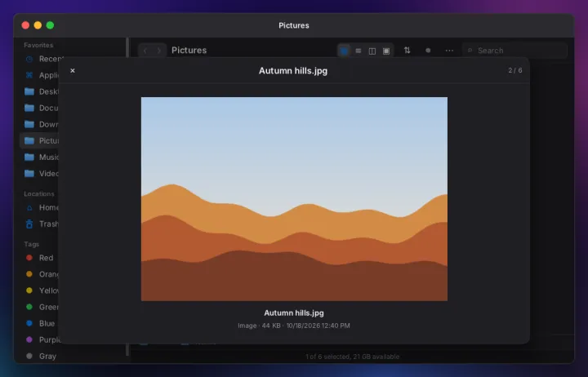Screen dimensions: 588x377
Task: Select the Pictures folder in sidebar
Action: click(39, 140)
